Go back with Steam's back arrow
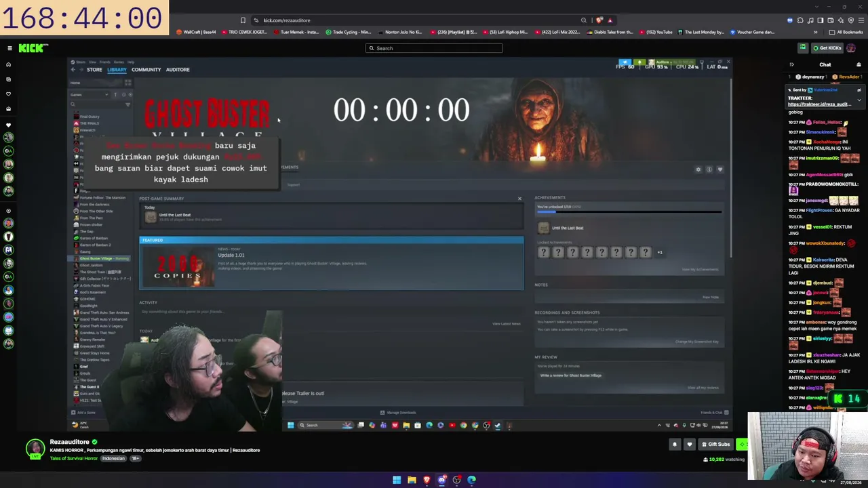Image resolution: width=868 pixels, height=488 pixels. click(x=73, y=69)
